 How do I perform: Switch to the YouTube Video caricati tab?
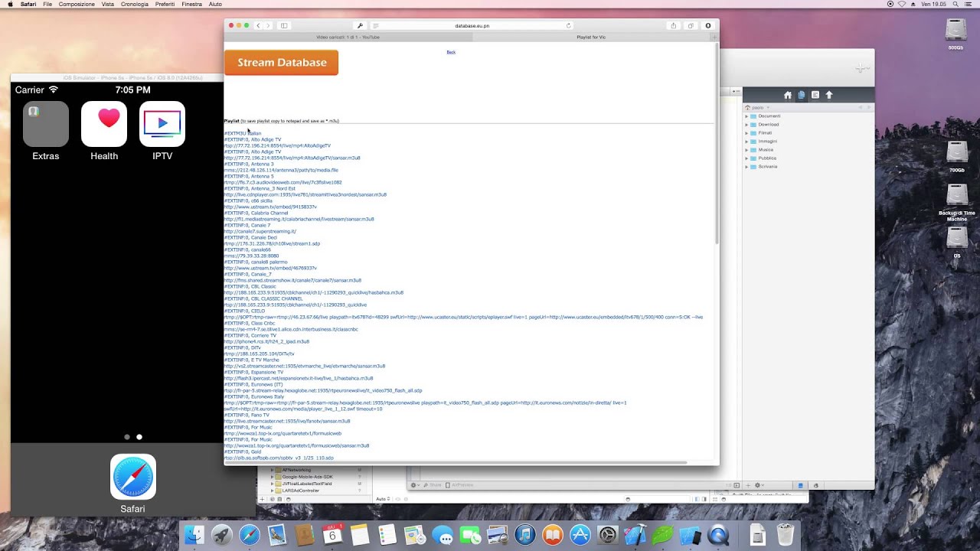348,37
